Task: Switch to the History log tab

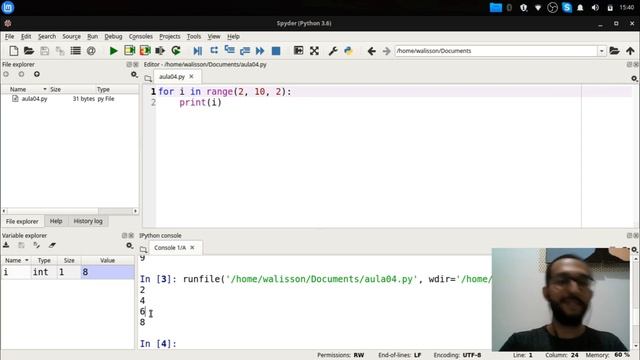Action: pyautogui.click(x=88, y=221)
